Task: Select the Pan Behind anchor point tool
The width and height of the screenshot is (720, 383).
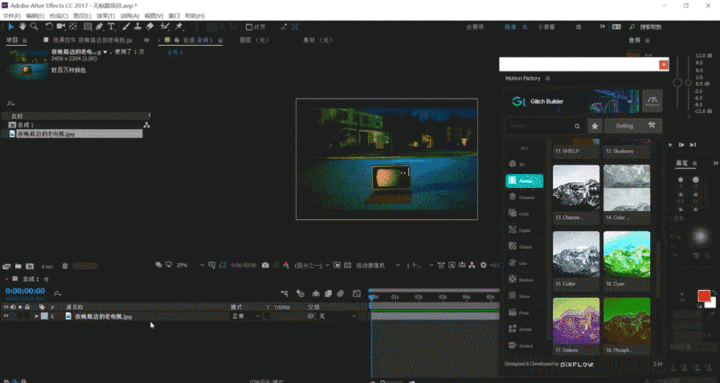Action: pyautogui.click(x=73, y=27)
